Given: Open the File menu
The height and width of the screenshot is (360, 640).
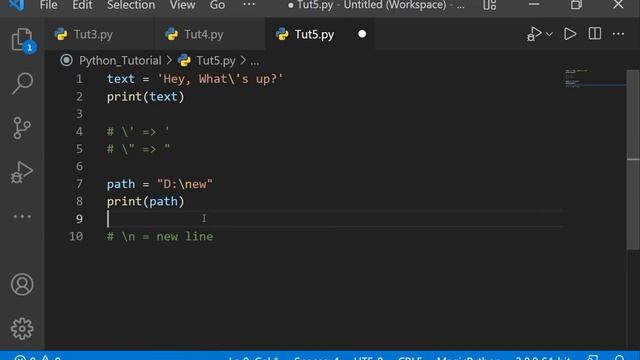Looking at the screenshot, I should pyautogui.click(x=48, y=5).
